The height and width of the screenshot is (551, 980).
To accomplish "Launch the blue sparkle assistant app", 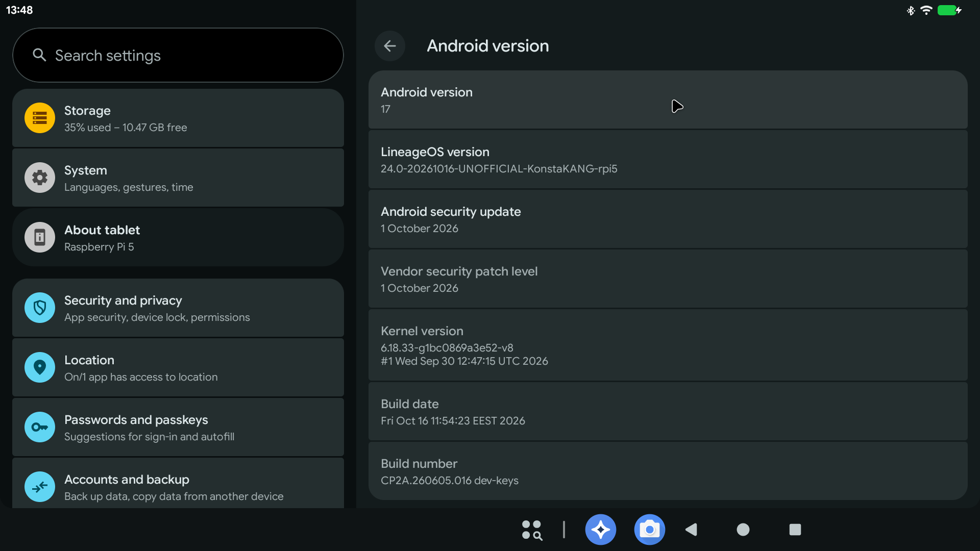I will click(x=601, y=530).
